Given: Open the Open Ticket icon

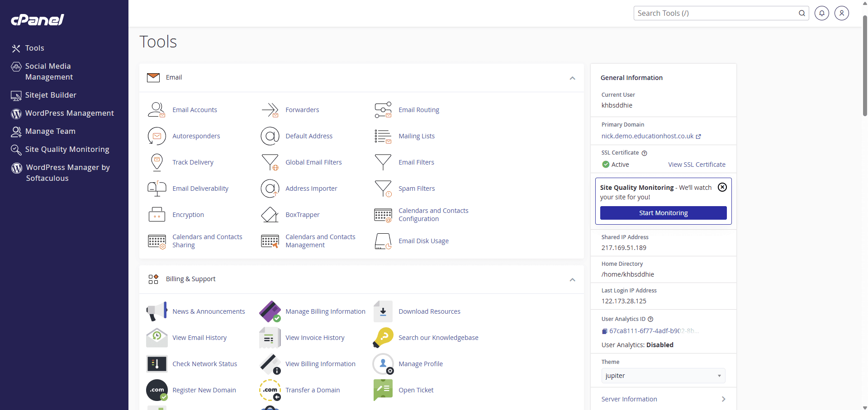Looking at the screenshot, I should point(383,390).
